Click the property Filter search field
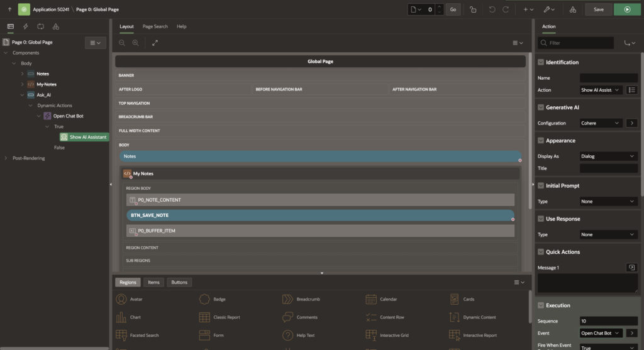644x350 pixels. click(579, 43)
